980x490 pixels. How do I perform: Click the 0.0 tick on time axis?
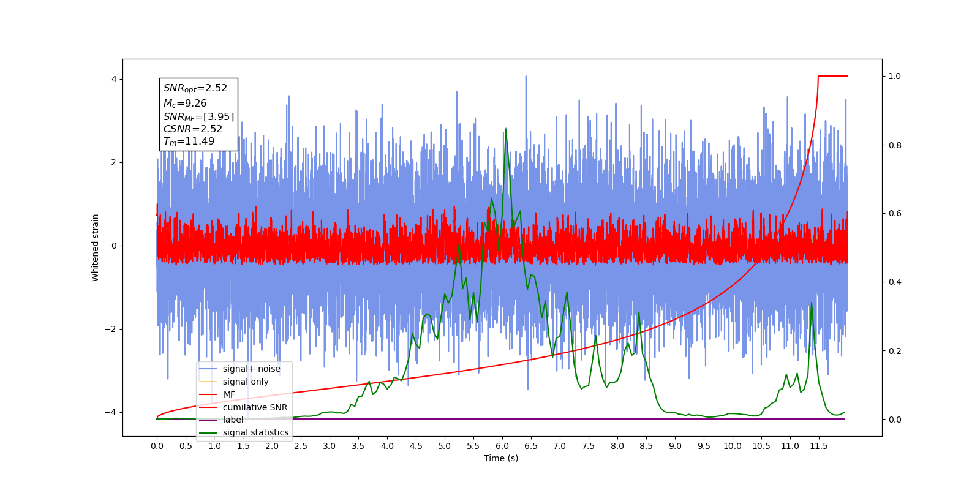point(157,446)
